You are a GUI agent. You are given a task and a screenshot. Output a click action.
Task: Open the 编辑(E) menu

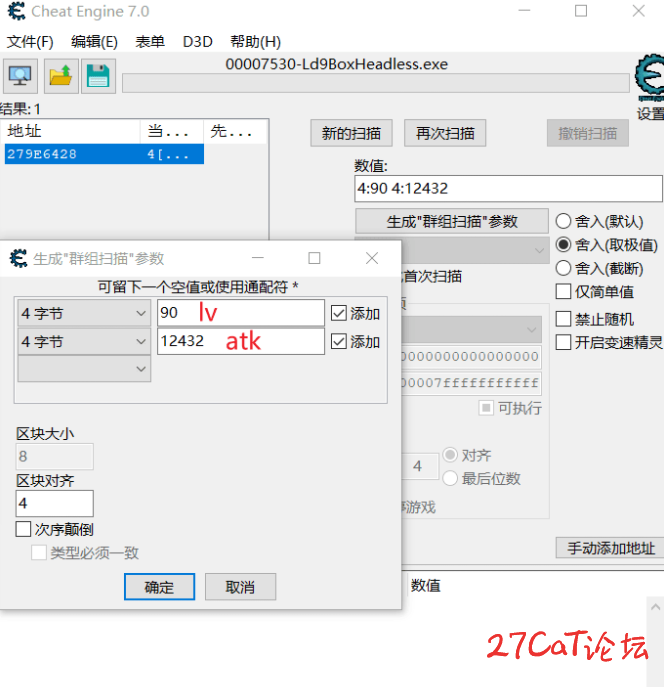click(94, 42)
